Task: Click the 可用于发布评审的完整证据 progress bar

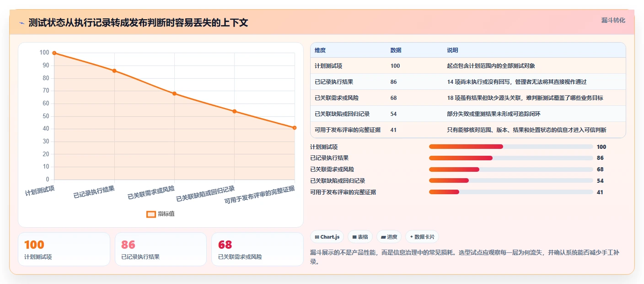Action: pyautogui.click(x=511, y=192)
